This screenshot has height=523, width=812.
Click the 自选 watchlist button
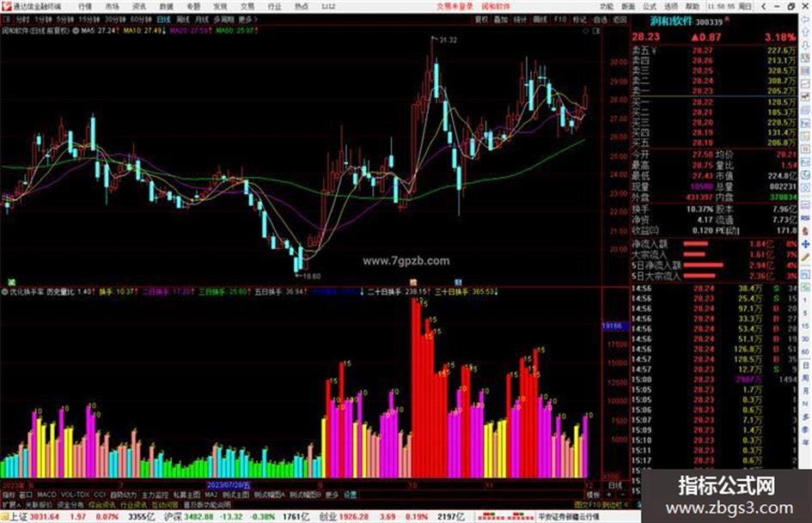coord(600,19)
